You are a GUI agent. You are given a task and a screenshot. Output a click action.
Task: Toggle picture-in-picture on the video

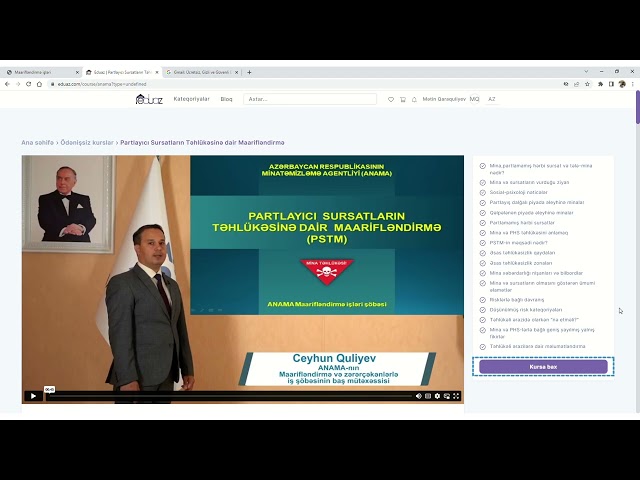coord(447,396)
